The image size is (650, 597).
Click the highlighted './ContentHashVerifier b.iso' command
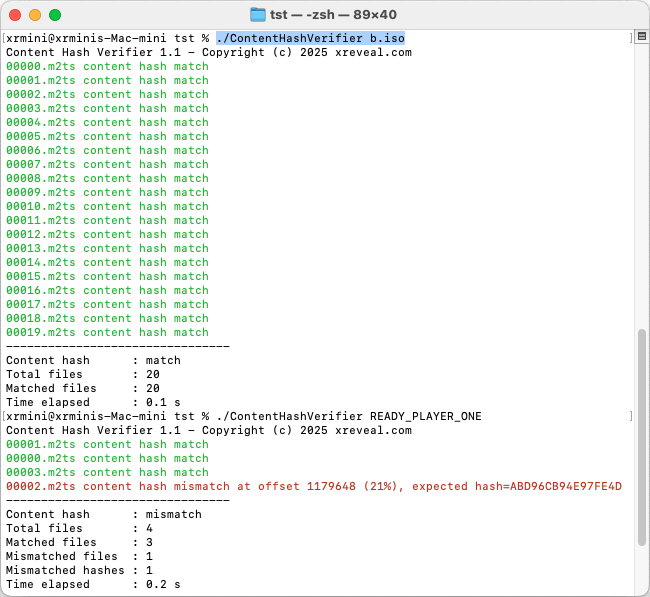[310, 38]
